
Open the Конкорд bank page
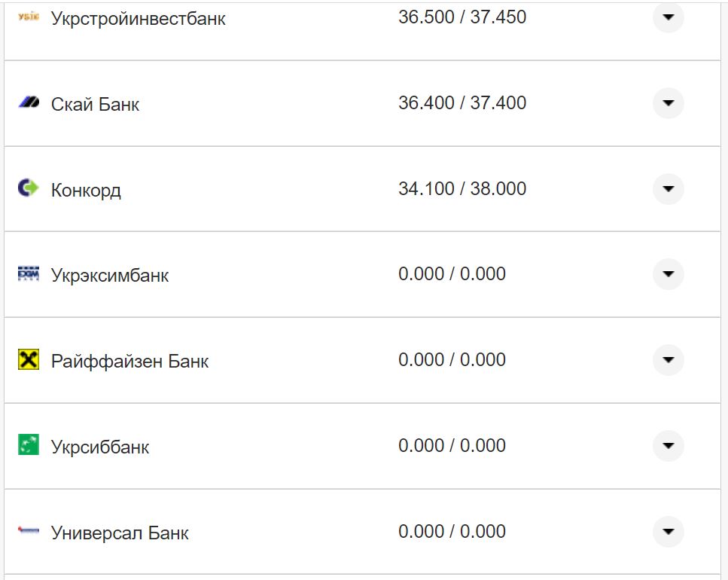[85, 189]
